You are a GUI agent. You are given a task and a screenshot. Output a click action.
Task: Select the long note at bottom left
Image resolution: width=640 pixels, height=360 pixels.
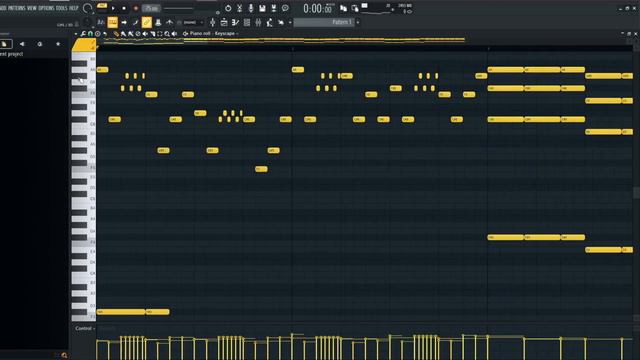121,312
